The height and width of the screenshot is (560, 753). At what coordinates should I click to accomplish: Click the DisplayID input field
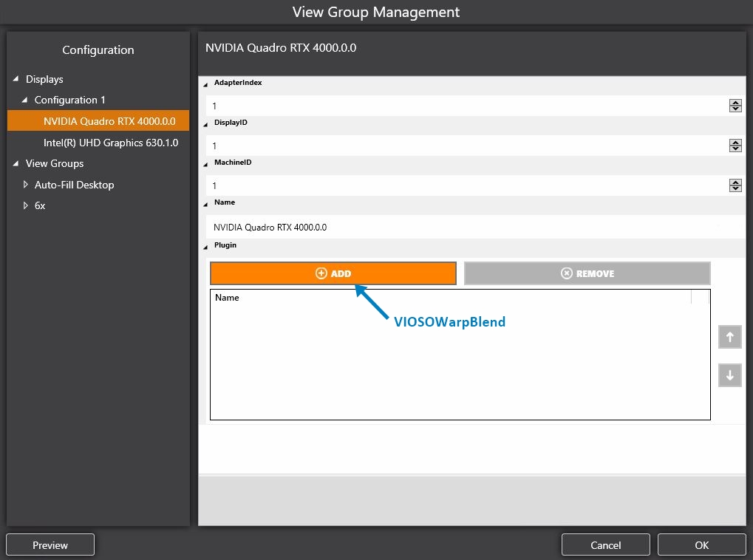466,146
